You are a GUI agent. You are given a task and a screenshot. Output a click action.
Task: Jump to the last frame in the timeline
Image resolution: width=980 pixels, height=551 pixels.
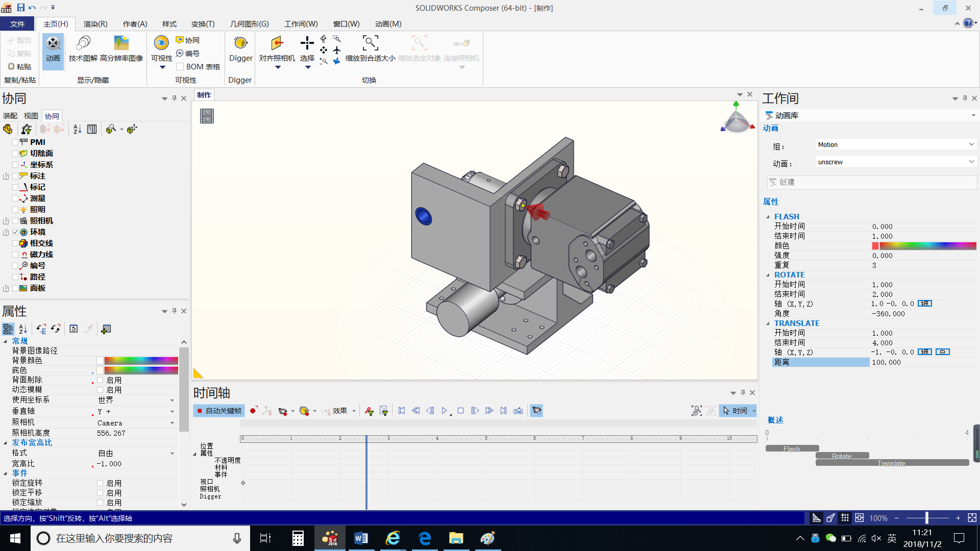503,410
